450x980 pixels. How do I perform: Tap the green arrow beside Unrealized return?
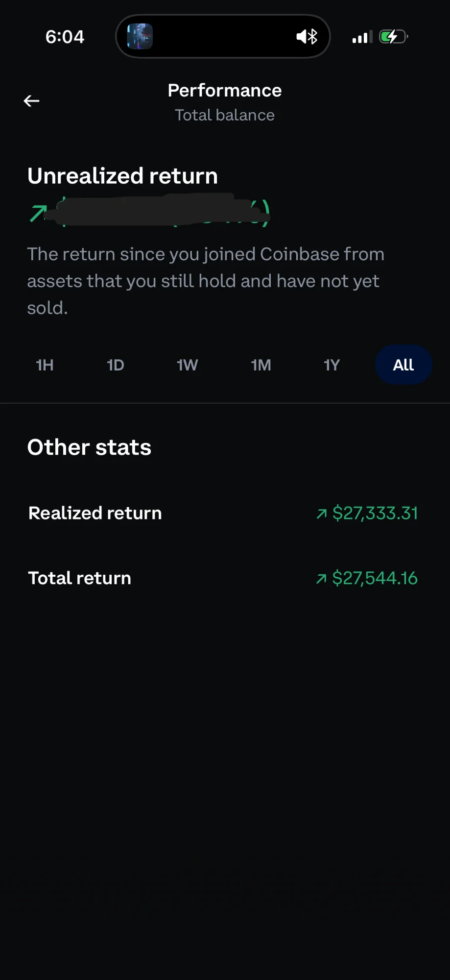tap(38, 214)
